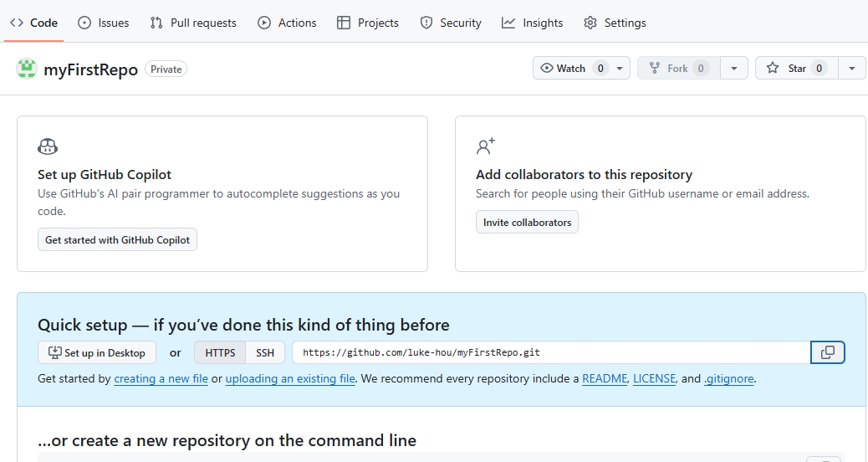Viewport: 868px width, 462px height.
Task: Click the Copilot icon in setup card
Action: click(48, 146)
